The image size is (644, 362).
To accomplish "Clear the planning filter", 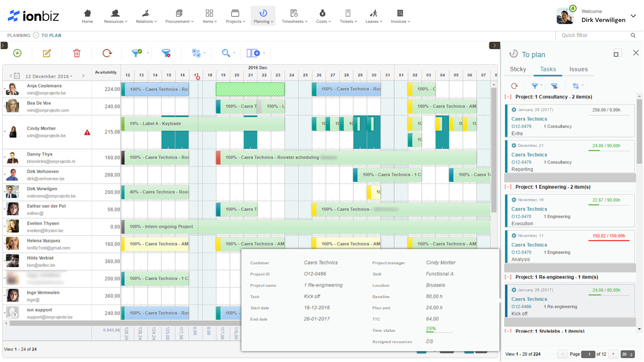I will pos(166,53).
